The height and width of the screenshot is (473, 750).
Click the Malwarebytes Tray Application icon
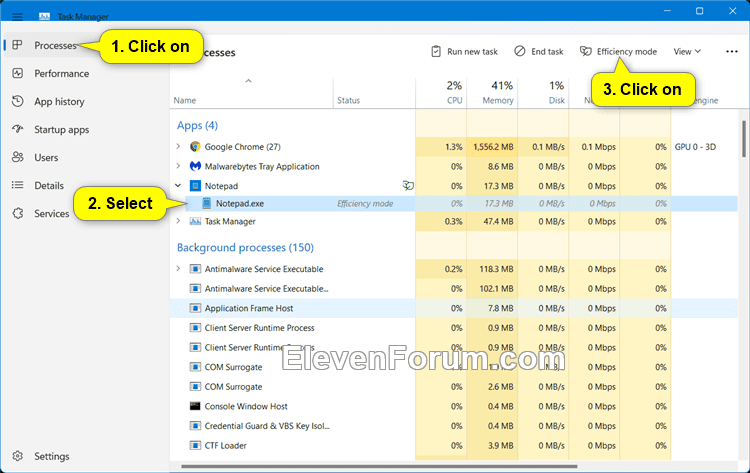coord(195,166)
